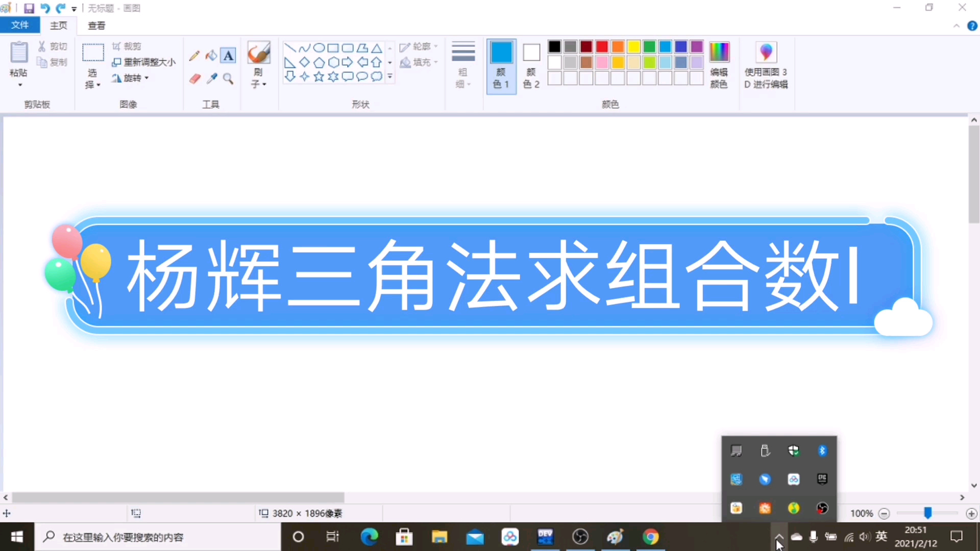Select the rounded rectangle shape

coord(347,47)
